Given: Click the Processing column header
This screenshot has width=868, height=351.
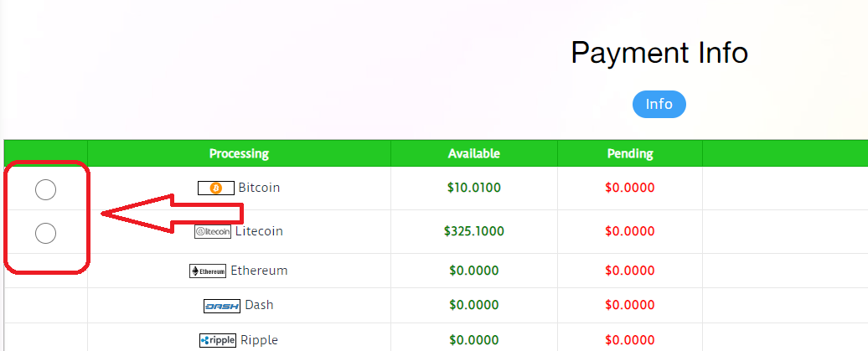Looking at the screenshot, I should (239, 153).
